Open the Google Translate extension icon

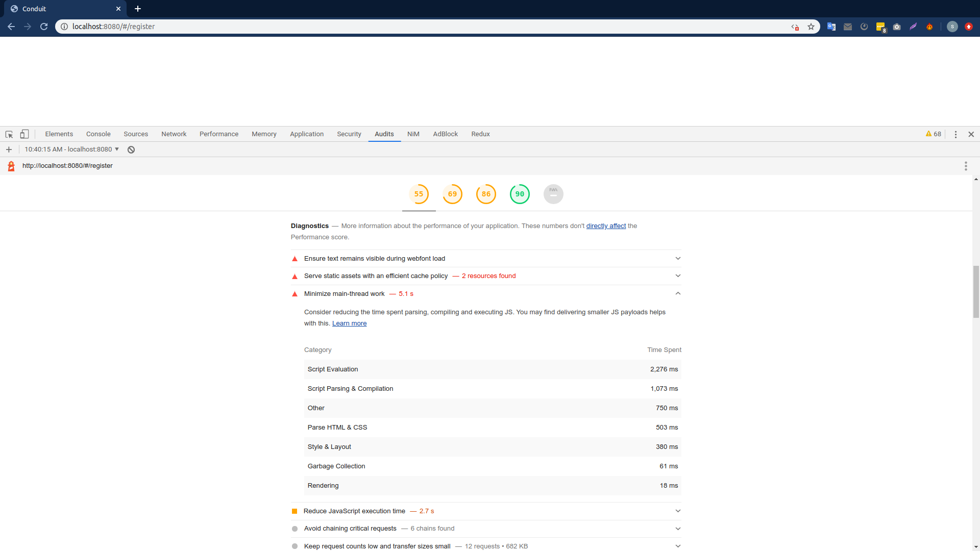(x=831, y=27)
